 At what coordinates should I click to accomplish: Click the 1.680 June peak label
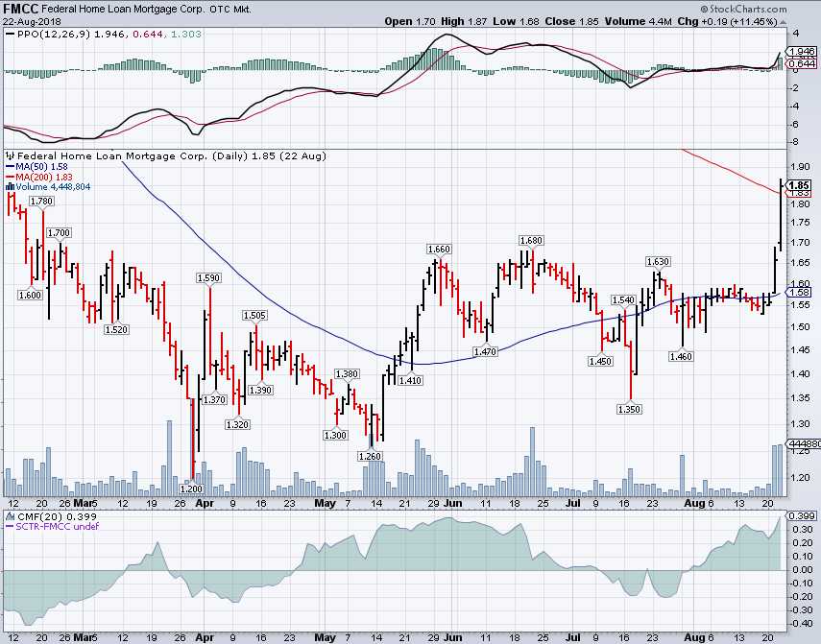point(531,240)
